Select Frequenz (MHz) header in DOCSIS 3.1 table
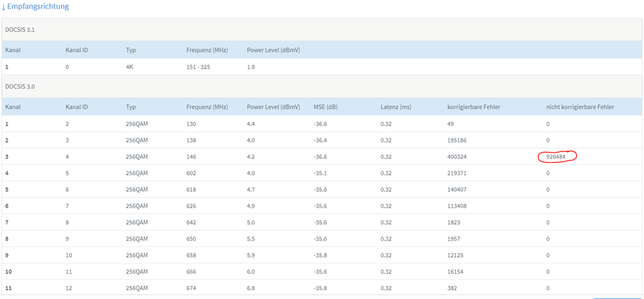 tap(207, 50)
